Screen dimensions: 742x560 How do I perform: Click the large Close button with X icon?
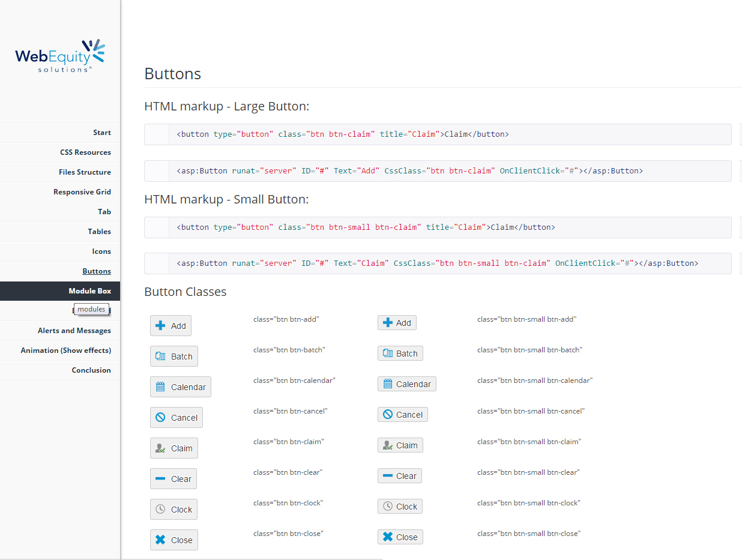173,540
